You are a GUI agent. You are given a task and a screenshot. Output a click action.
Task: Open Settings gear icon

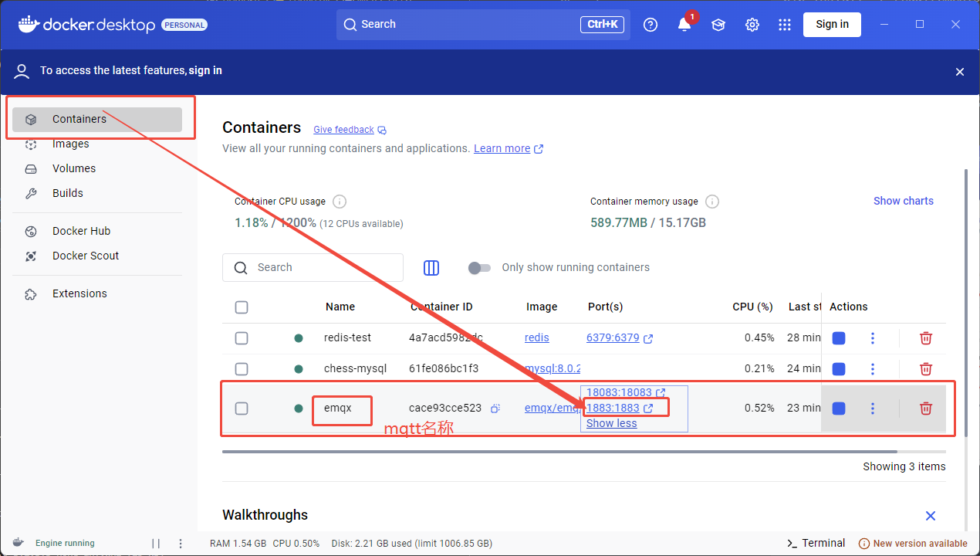(752, 25)
